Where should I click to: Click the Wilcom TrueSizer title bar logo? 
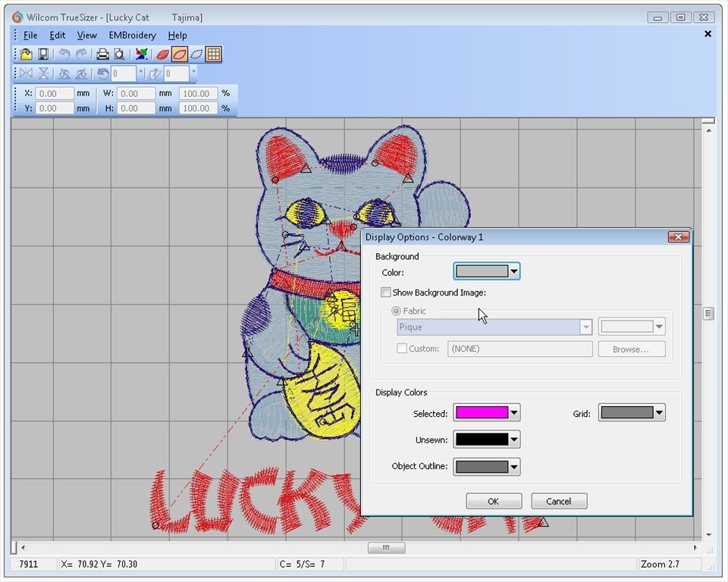[x=17, y=17]
